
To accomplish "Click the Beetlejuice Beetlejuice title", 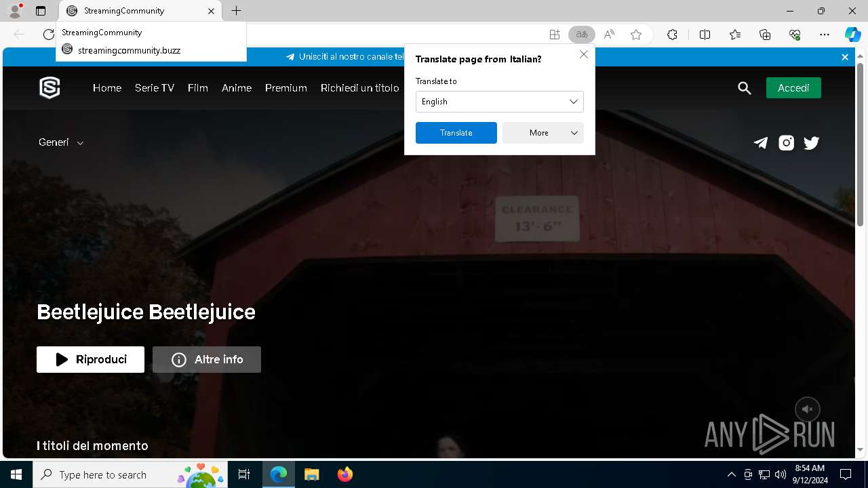I will (x=146, y=312).
